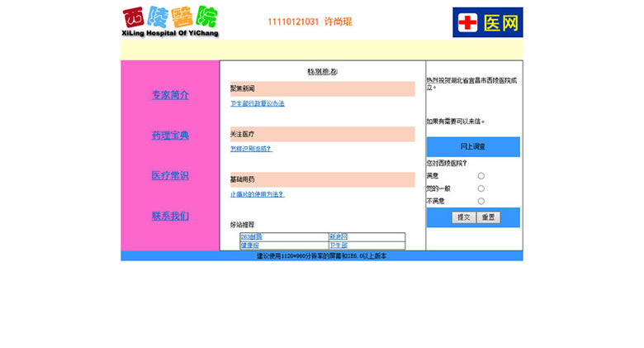Open the 联系我们 contact page

170,217
